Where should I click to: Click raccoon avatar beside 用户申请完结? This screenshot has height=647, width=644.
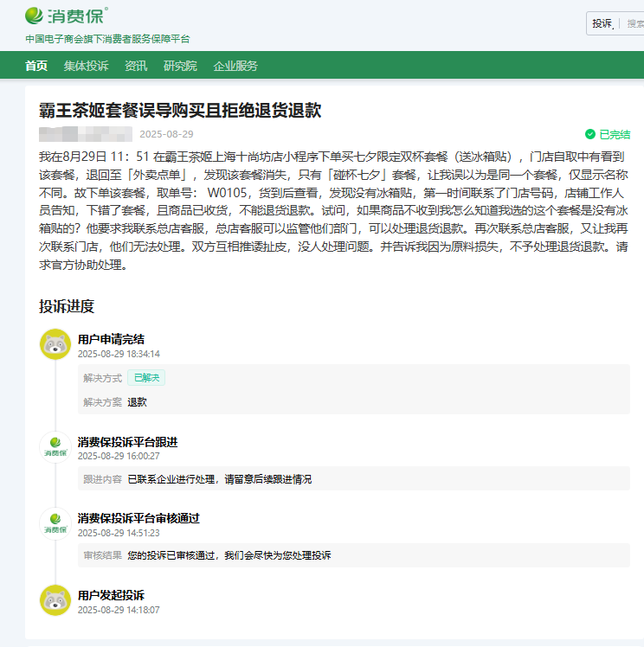55,344
